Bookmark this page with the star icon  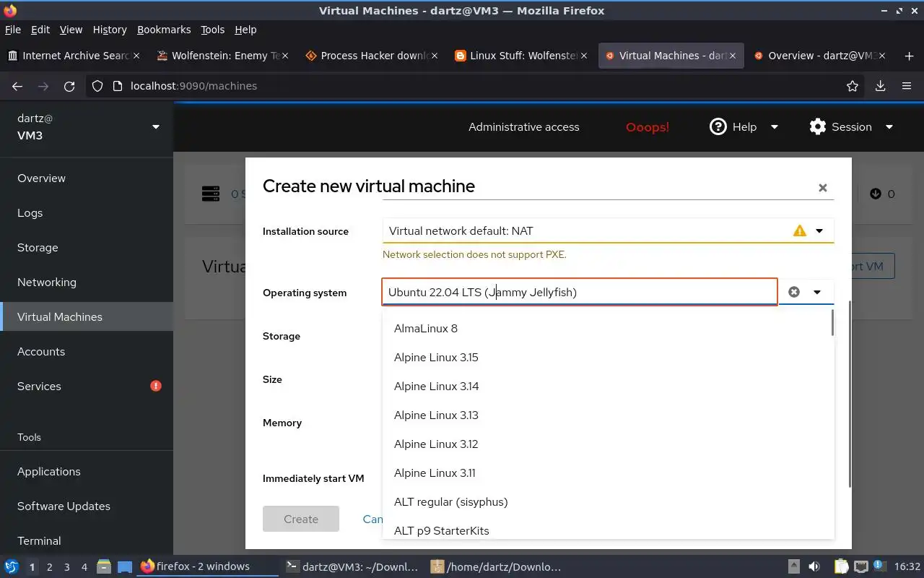[x=853, y=86]
